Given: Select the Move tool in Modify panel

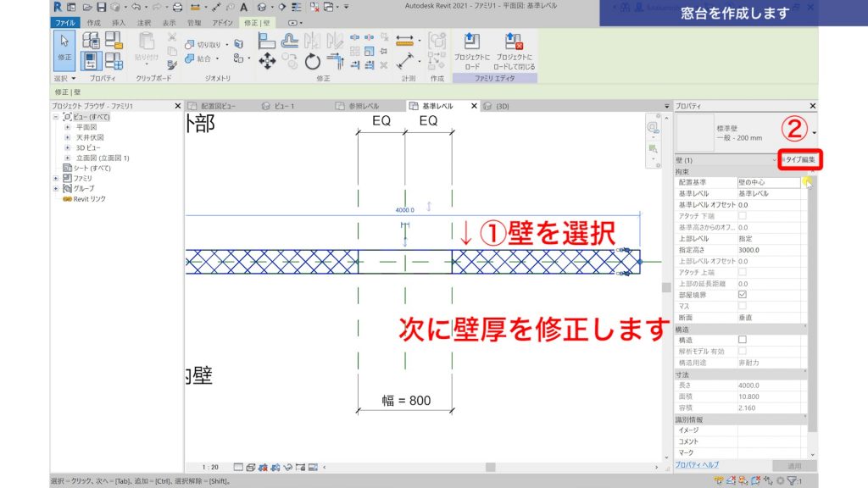Looking at the screenshot, I should 267,61.
